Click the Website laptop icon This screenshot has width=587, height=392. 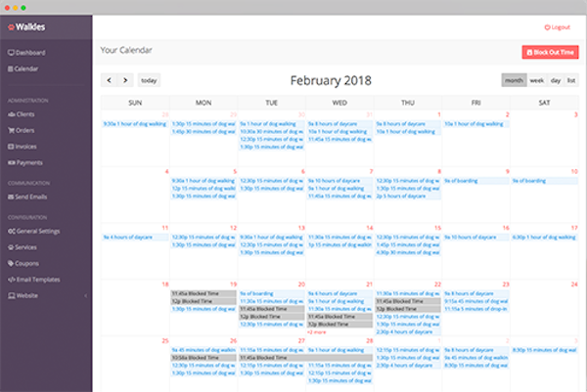click(x=11, y=295)
